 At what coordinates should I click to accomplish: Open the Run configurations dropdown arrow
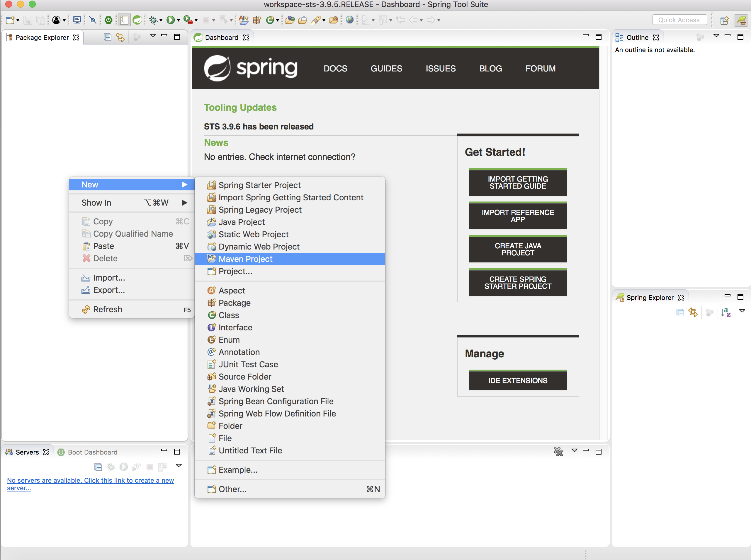(179, 20)
